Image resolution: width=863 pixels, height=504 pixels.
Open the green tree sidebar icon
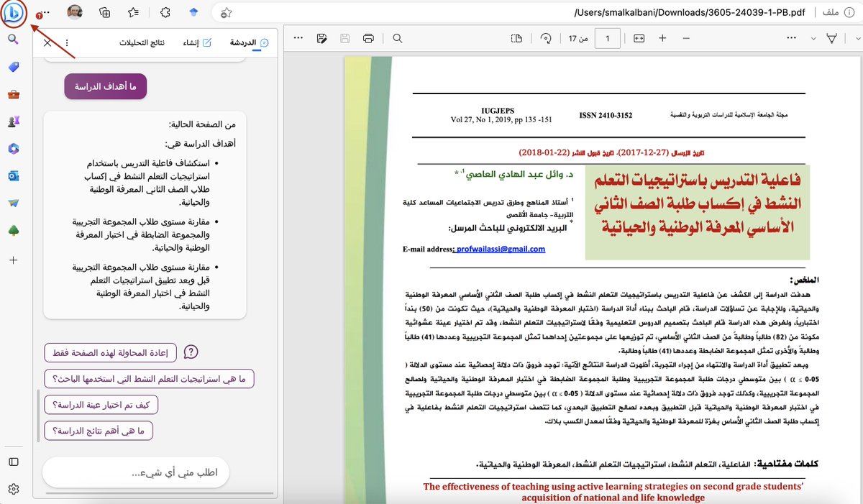tap(13, 229)
